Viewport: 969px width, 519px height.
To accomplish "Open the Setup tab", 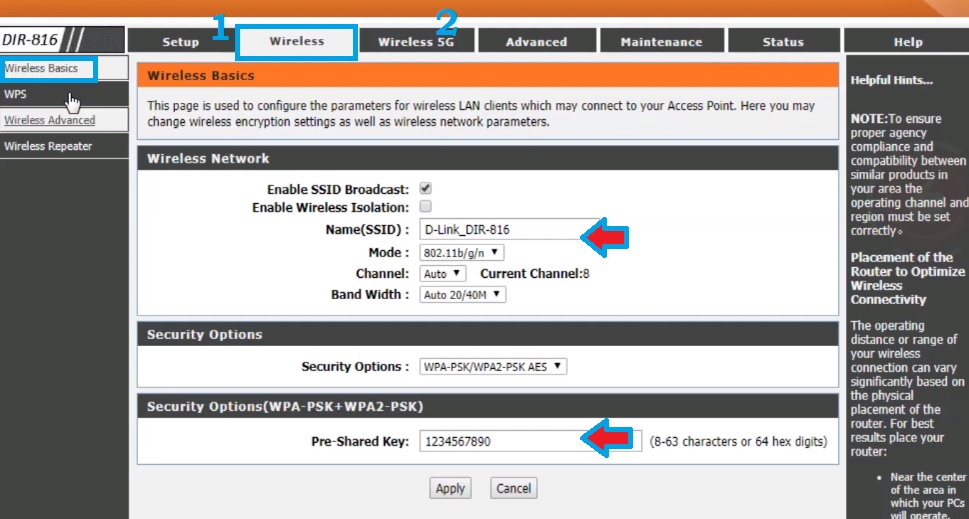I will pos(181,41).
